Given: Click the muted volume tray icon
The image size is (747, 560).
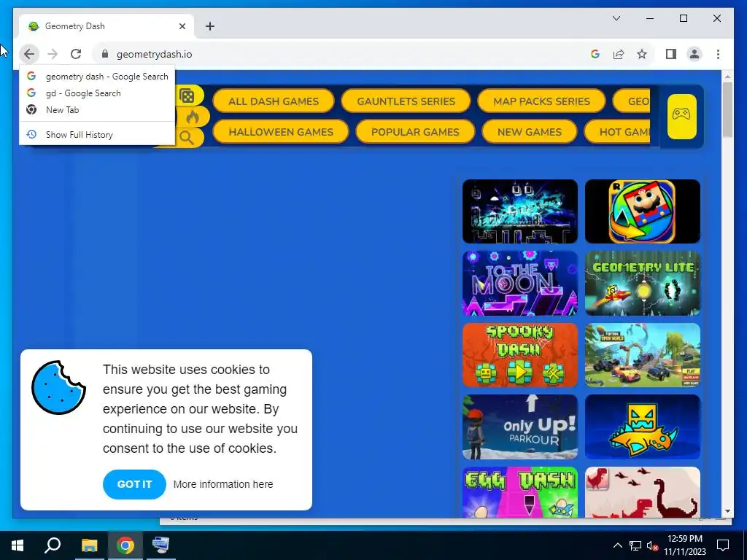Looking at the screenshot, I should (652, 545).
